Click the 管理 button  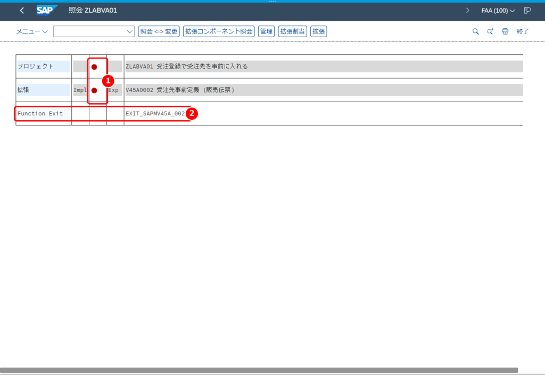(x=266, y=31)
